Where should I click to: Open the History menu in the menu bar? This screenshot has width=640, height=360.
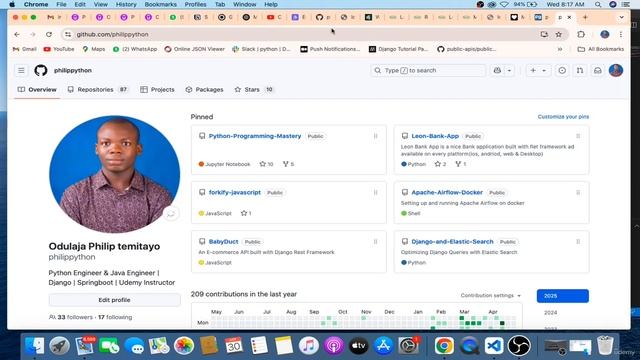(126, 4)
